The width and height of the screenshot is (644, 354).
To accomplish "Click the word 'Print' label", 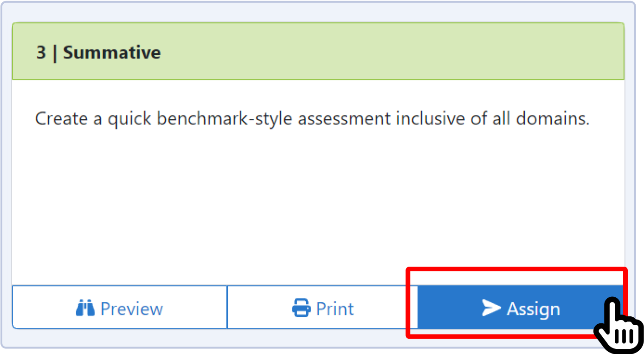I will tap(335, 308).
